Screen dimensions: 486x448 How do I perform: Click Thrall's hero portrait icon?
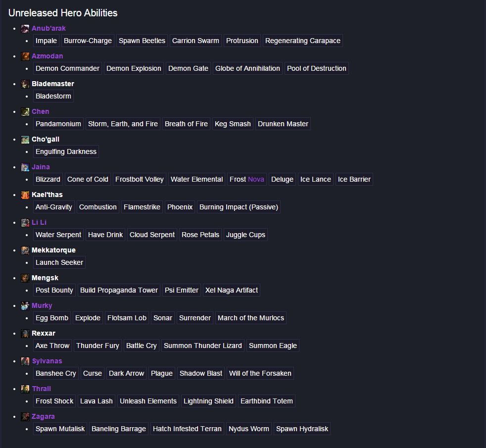tap(25, 389)
